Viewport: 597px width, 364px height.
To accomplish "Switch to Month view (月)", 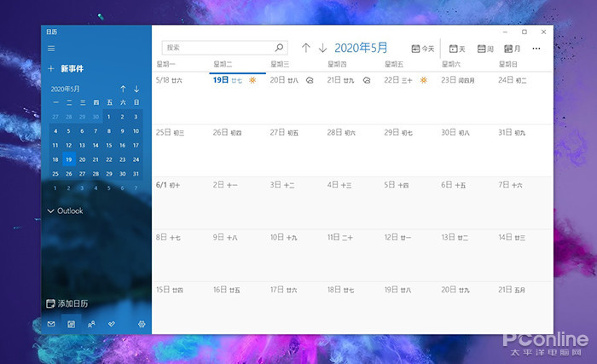I will coord(513,49).
